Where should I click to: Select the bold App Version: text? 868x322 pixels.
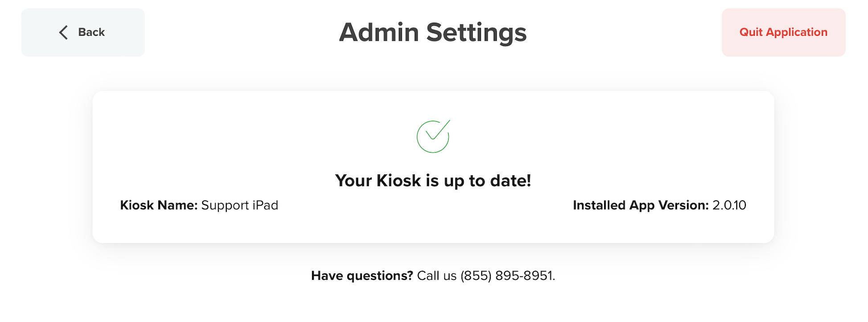point(669,205)
